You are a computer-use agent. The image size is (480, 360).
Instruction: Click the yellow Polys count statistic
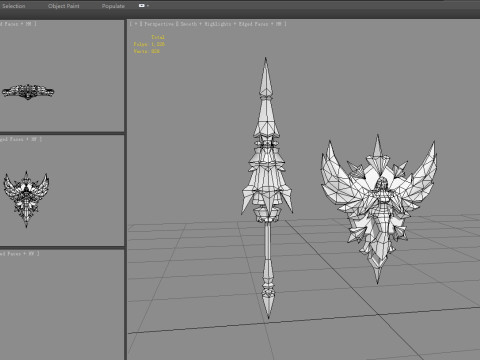click(149, 44)
